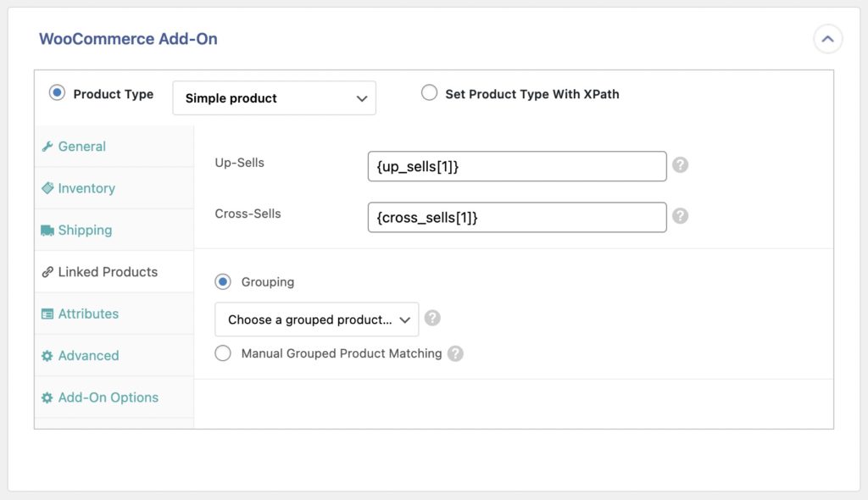Click help beside the Cross-Sells field
This screenshot has width=868, height=500.
tap(680, 217)
